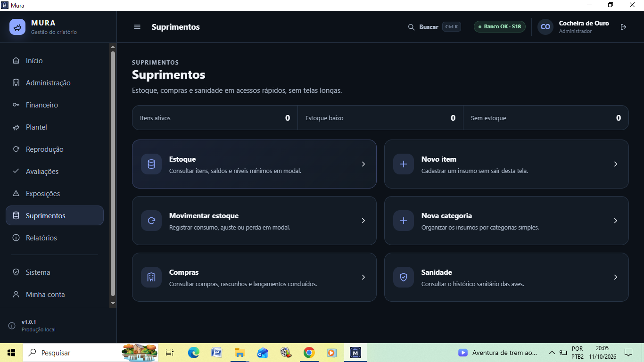Open the Relatórios menu item
This screenshot has height=362, width=644.
(x=55, y=238)
